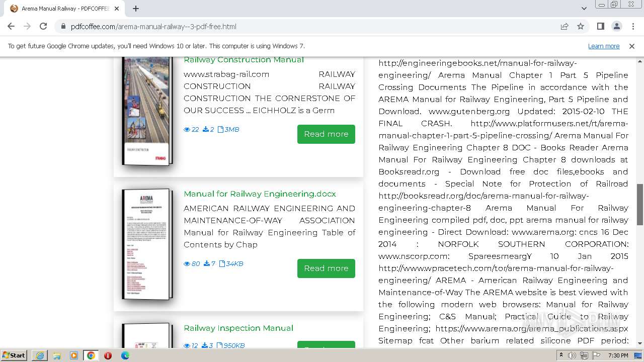Click the pdfcoffee.com address bar
This screenshot has width=644, height=362.
[x=307, y=26]
